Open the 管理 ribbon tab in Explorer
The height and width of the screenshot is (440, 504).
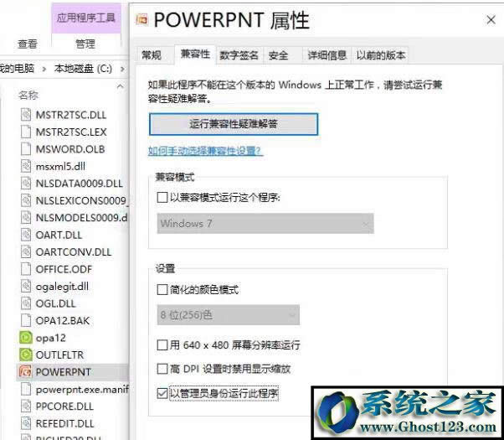(x=85, y=44)
